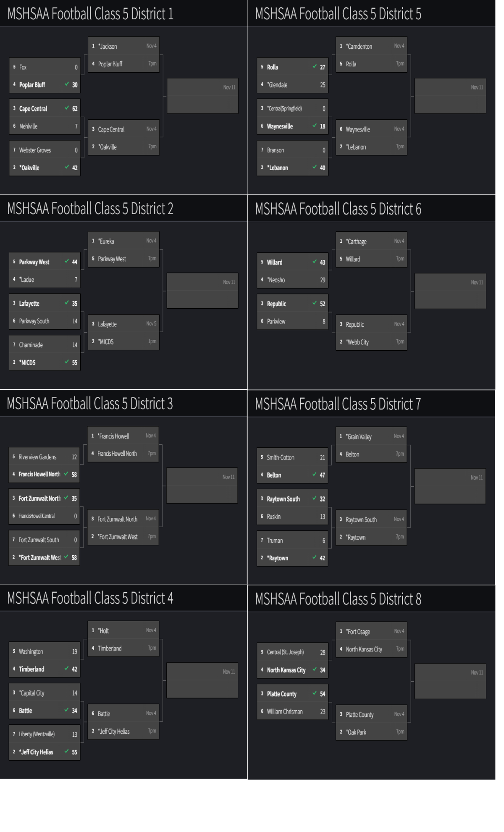Select the *Oak Park team in District 8
Viewport: 504px width, 832px height.
(x=356, y=732)
